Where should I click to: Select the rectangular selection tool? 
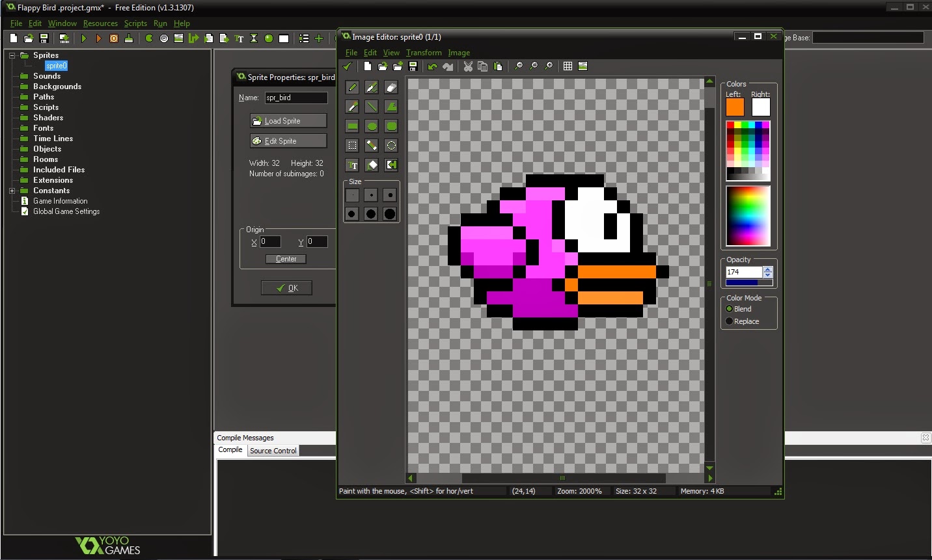352,146
